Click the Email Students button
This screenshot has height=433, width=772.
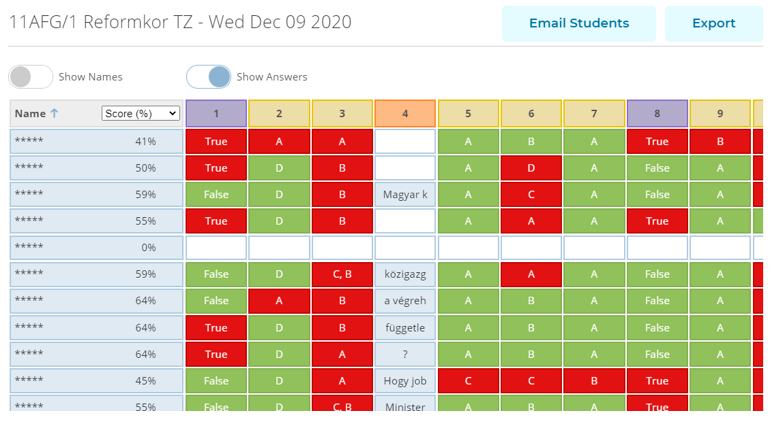(579, 23)
